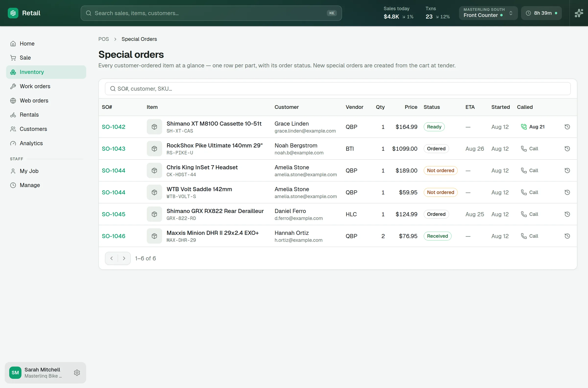Viewport: 588px width, 388px height.
Task: Click package icon for RockShox Pike Ultimate
Action: (154, 149)
